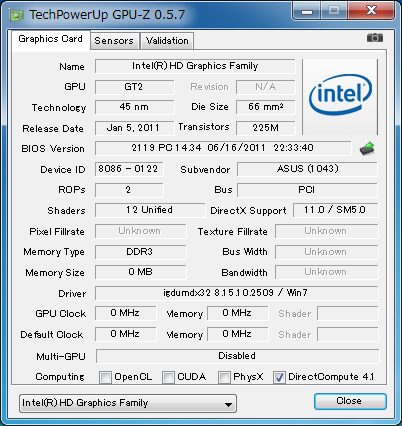Click the Memory clock field beside GPU Clock

click(238, 314)
